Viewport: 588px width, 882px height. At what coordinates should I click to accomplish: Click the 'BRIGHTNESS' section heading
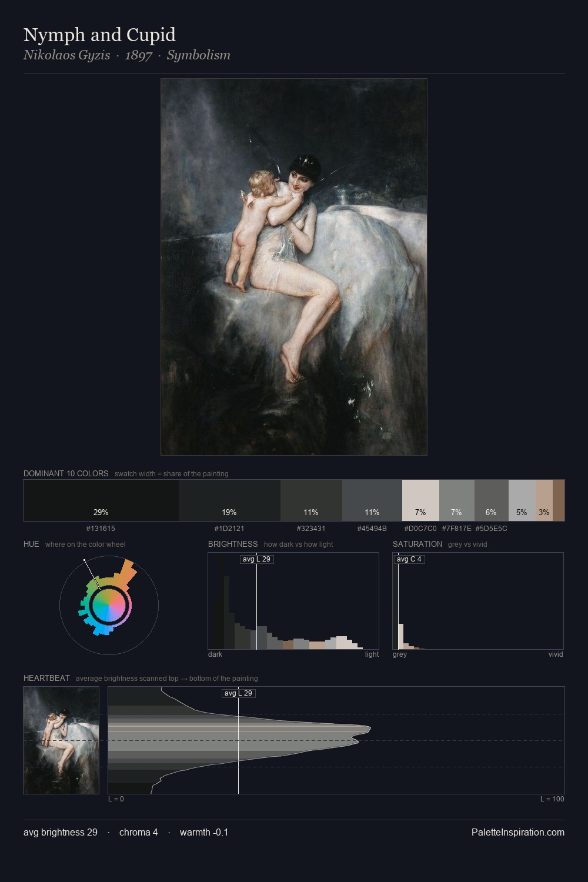pos(233,544)
